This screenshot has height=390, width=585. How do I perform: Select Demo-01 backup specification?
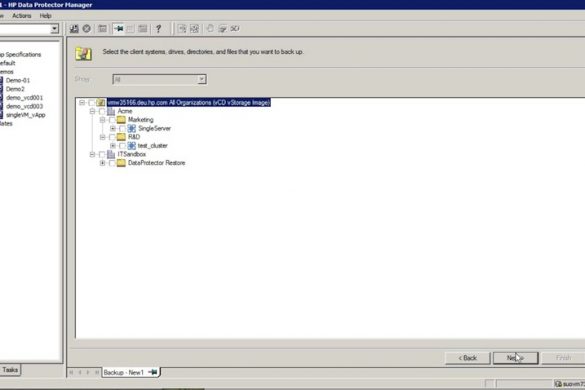coord(18,80)
